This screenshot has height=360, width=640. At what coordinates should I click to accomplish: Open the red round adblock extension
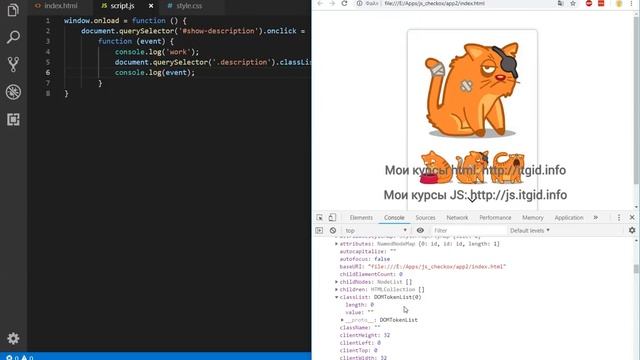[x=589, y=3]
